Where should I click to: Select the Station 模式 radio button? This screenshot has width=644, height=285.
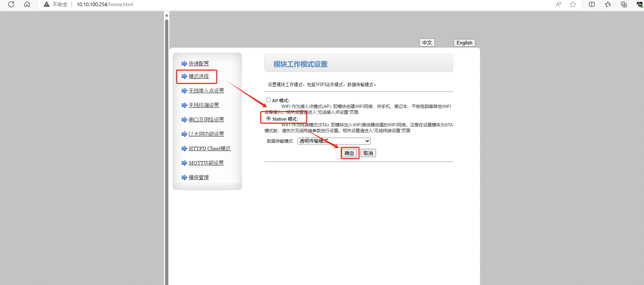click(268, 118)
